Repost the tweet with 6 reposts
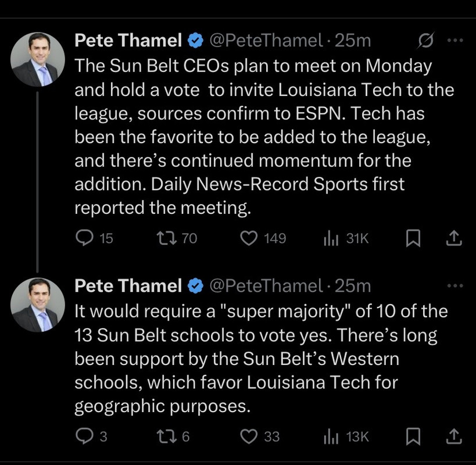The height and width of the screenshot is (465, 476). coord(167,437)
